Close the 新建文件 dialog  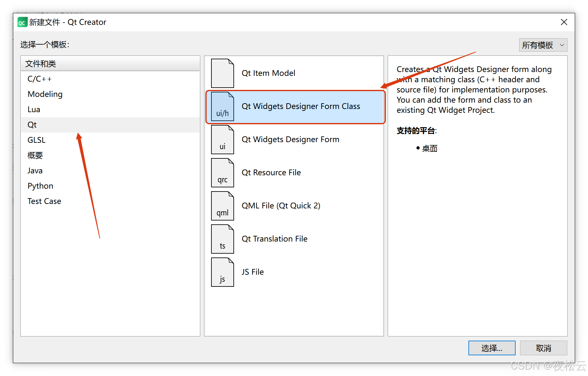[x=564, y=22]
